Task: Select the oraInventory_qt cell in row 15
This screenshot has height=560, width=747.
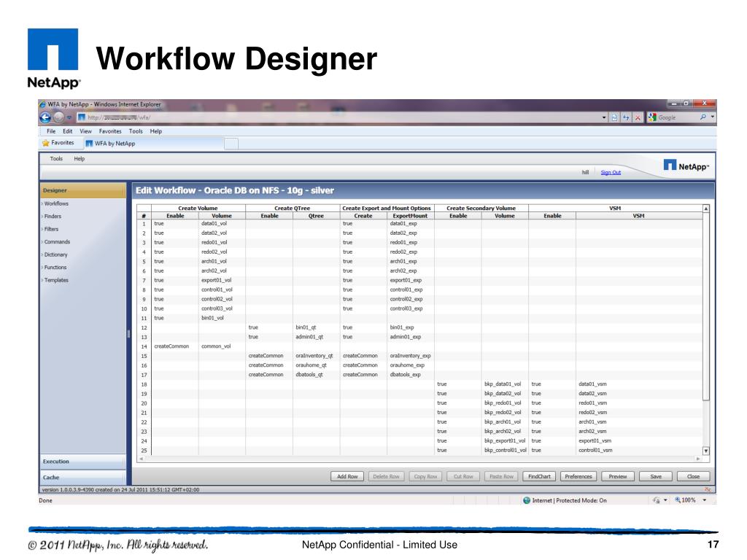Action: click(x=316, y=356)
